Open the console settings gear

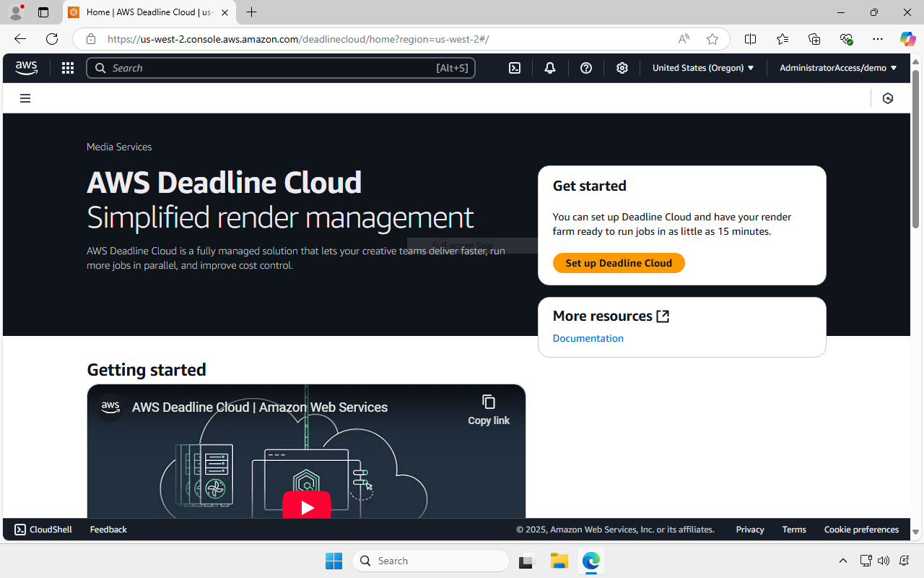tap(622, 67)
